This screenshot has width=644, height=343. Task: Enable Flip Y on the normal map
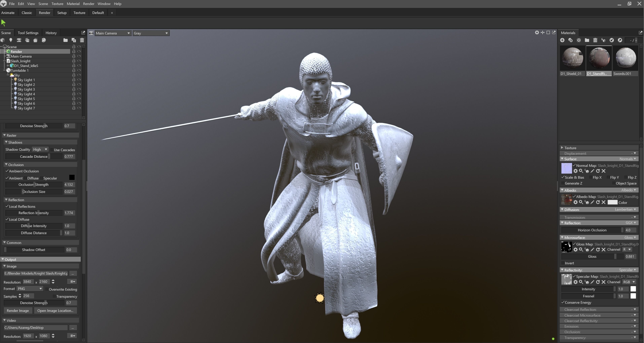[x=608, y=177]
